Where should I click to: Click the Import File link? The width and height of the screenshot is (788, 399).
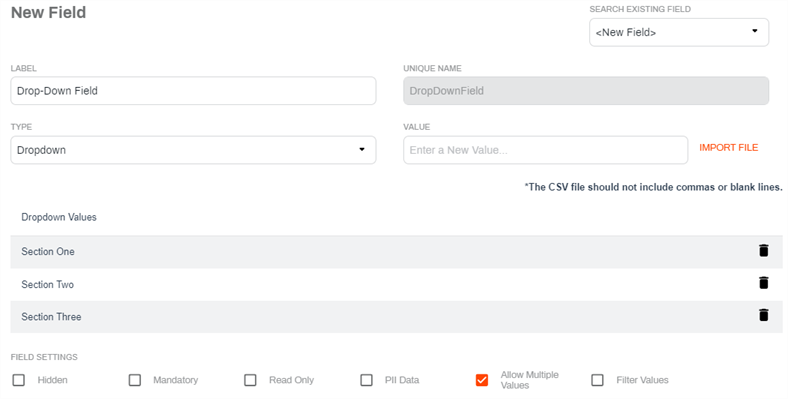[x=729, y=148]
